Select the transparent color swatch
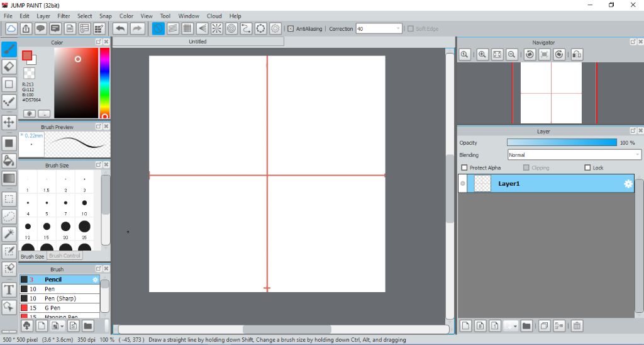 point(29,73)
